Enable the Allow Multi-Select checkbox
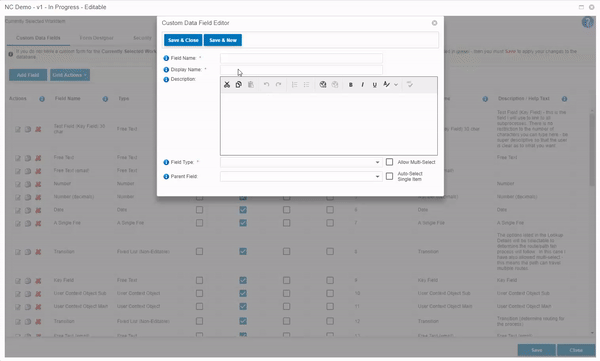Screen dimensions: 600x361 pyautogui.click(x=389, y=162)
